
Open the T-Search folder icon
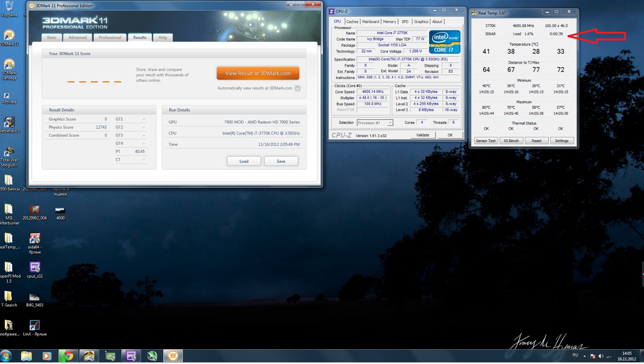point(9,299)
